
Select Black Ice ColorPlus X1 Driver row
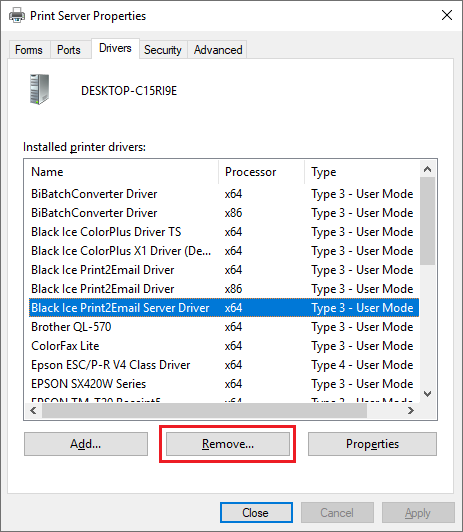click(x=224, y=251)
